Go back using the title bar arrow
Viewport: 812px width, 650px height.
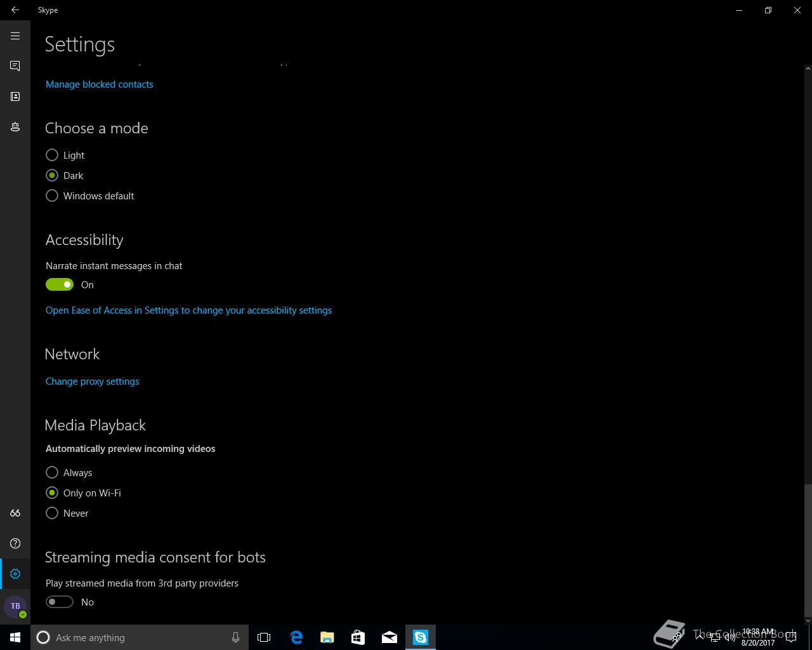click(x=15, y=10)
